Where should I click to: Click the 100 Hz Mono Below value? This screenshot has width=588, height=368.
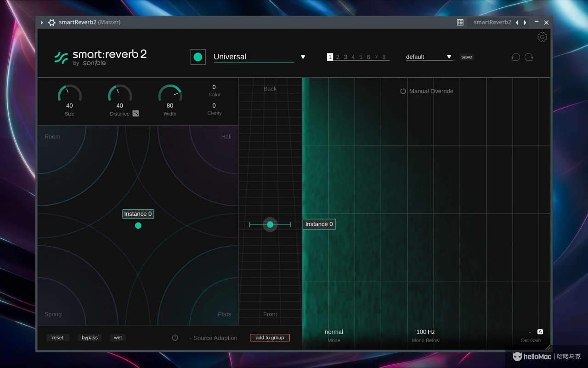pyautogui.click(x=425, y=332)
